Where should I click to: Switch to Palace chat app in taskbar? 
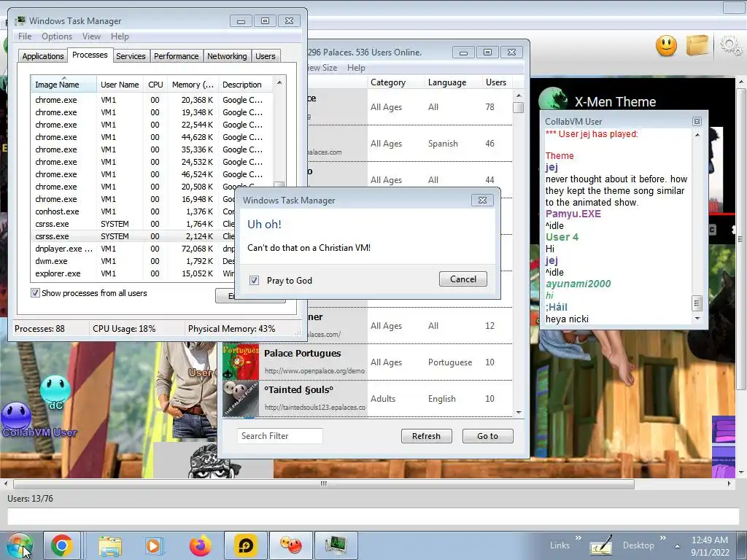(290, 545)
